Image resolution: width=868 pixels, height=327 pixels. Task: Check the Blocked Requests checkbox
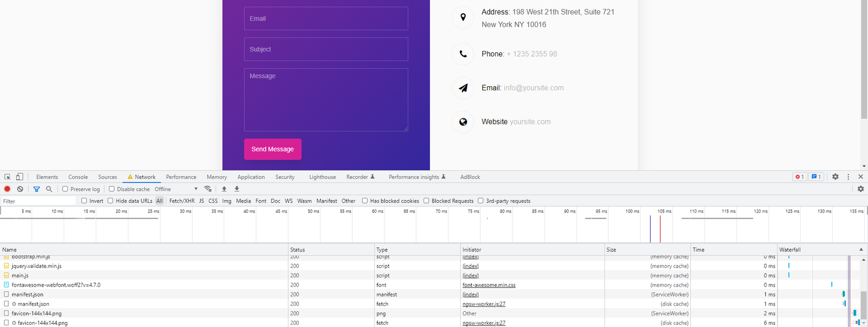tap(426, 201)
